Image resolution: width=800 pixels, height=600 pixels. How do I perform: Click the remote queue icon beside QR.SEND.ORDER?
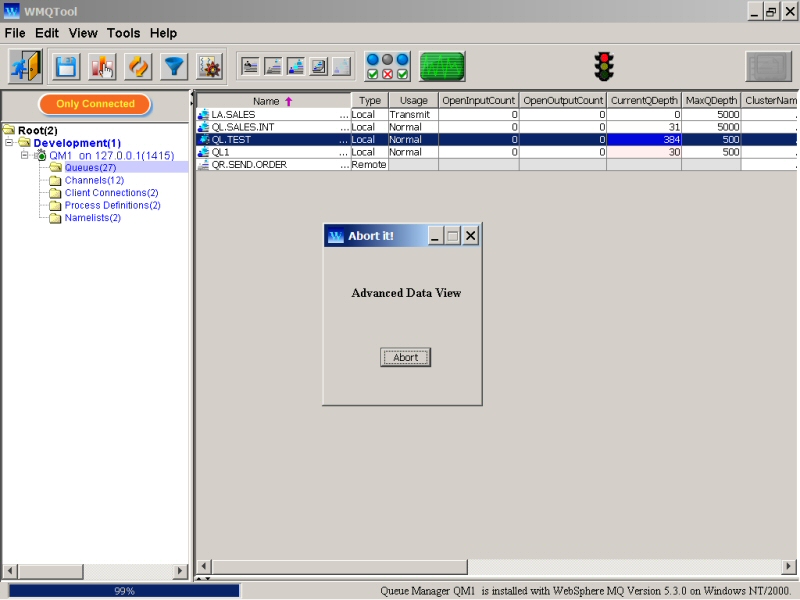point(203,164)
